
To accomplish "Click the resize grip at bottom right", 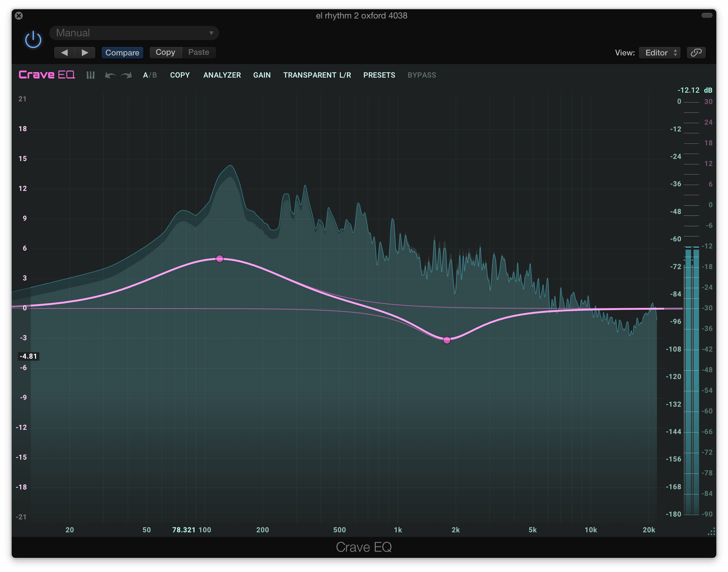I will tap(712, 531).
